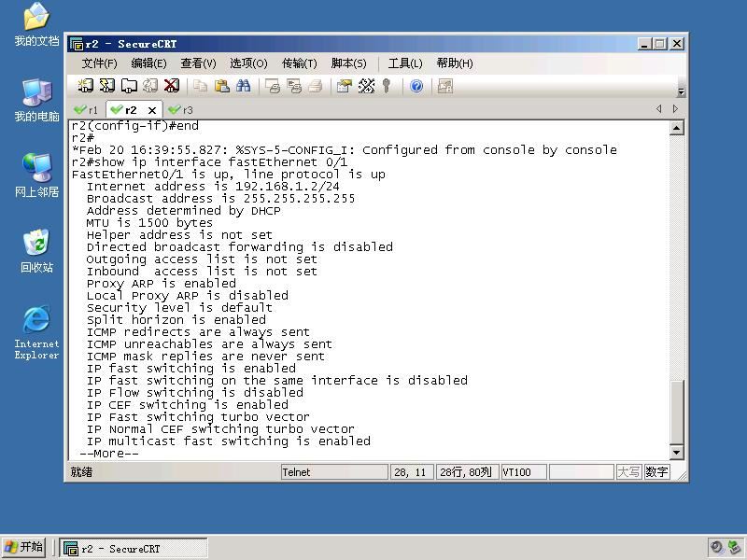Click the Connect toolbar icon
Viewport: 747px width, 560px height.
(85, 86)
